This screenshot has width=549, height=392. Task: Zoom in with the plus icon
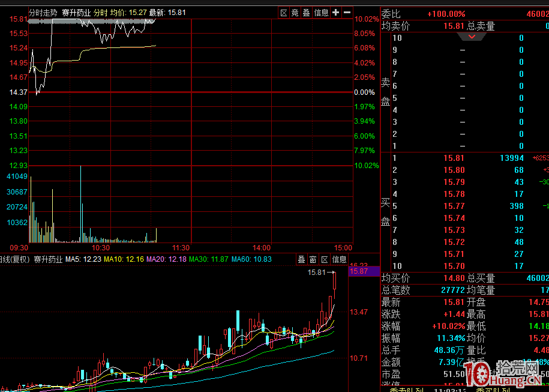click(335, 13)
